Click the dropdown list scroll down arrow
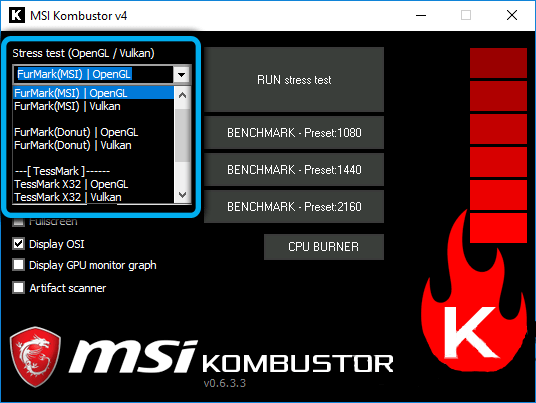Viewport: 536px width, 403px height. point(182,195)
